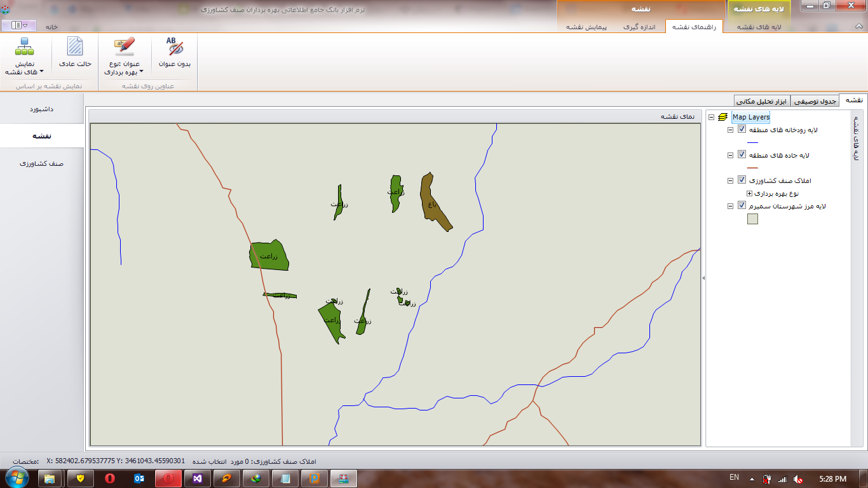Open the 'عنوان: نوع بهره برداری' label dropdown

(124, 57)
